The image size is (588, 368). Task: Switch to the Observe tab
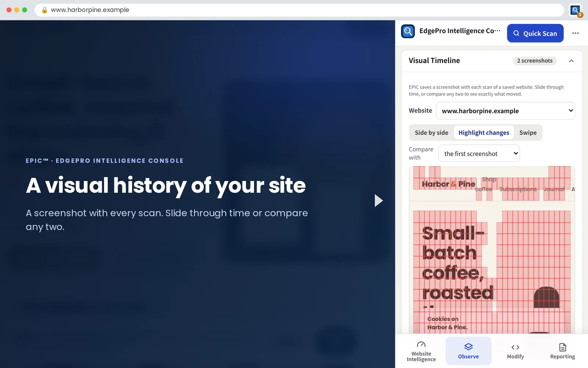[468, 351]
